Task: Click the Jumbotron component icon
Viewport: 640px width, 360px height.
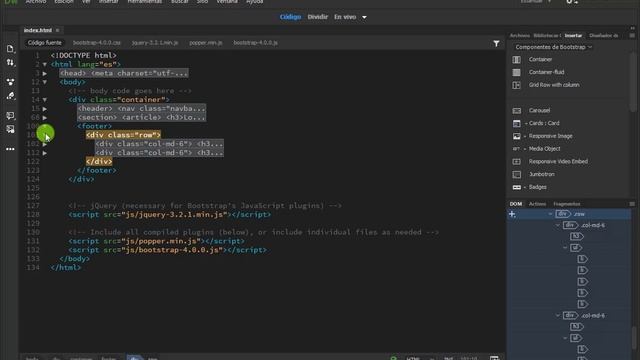Action: [x=516, y=174]
